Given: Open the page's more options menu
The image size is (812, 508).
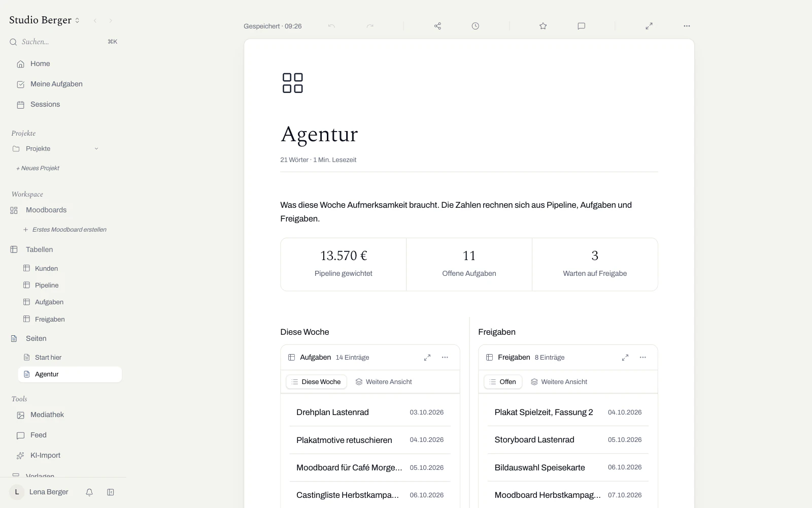Looking at the screenshot, I should point(687,26).
